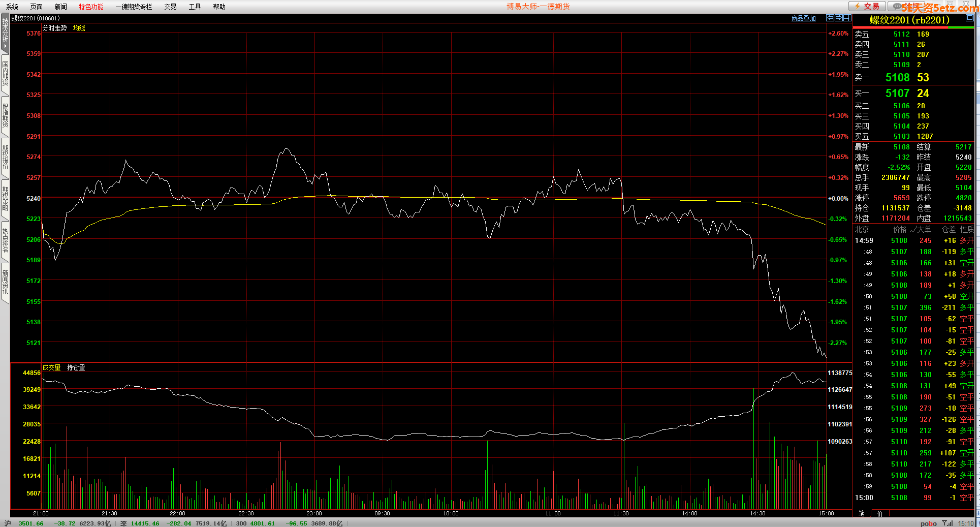
Task: Select the 技术分析 side tab
Action: pyautogui.click(x=5, y=33)
